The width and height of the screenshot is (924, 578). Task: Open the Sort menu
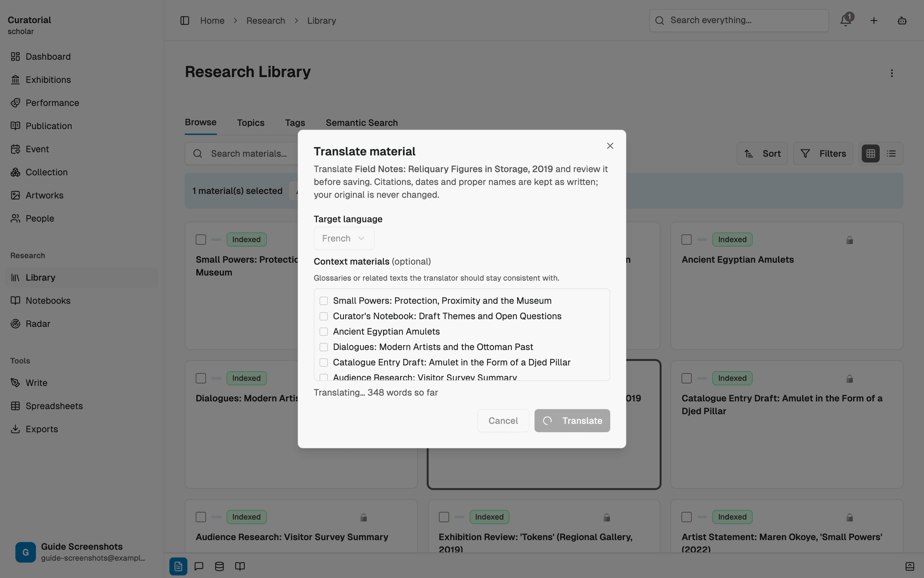click(762, 154)
